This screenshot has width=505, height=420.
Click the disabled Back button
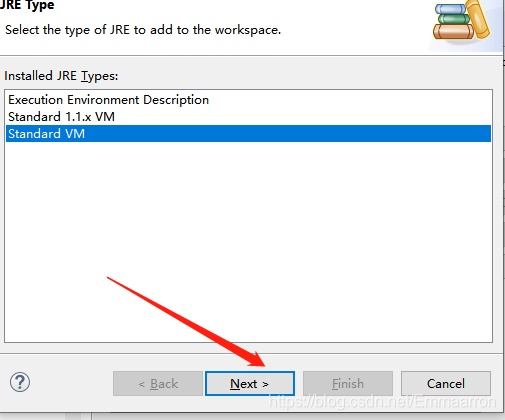click(x=158, y=383)
